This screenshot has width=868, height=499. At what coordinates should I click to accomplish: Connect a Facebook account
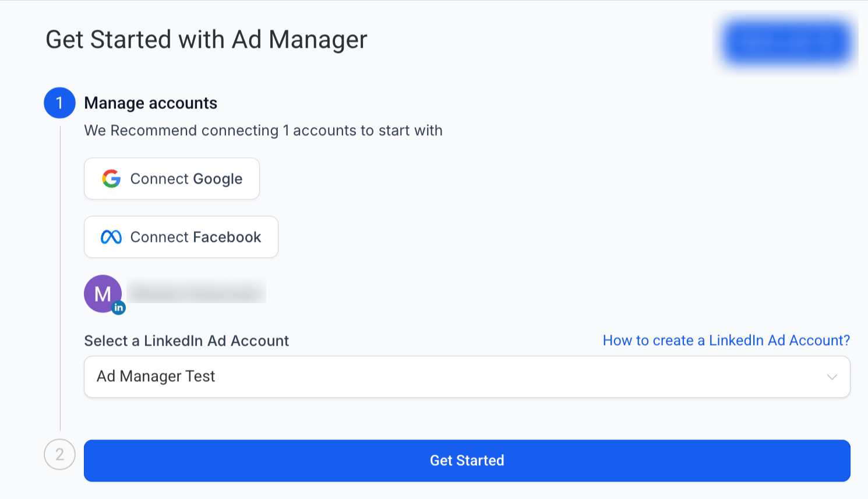pyautogui.click(x=181, y=237)
